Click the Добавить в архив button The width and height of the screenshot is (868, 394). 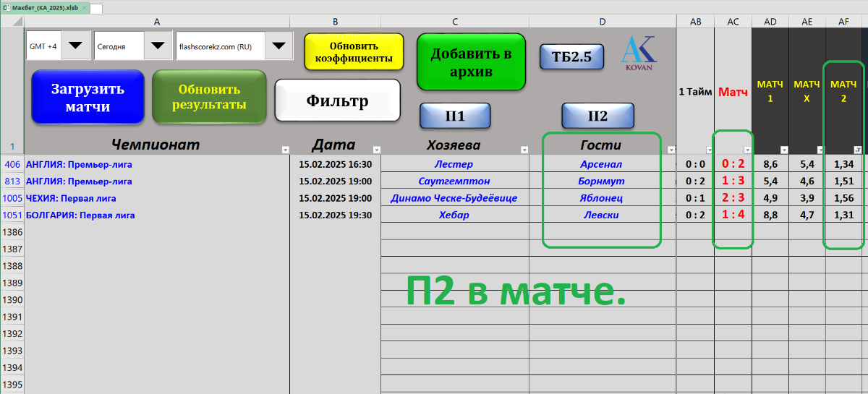[471, 62]
